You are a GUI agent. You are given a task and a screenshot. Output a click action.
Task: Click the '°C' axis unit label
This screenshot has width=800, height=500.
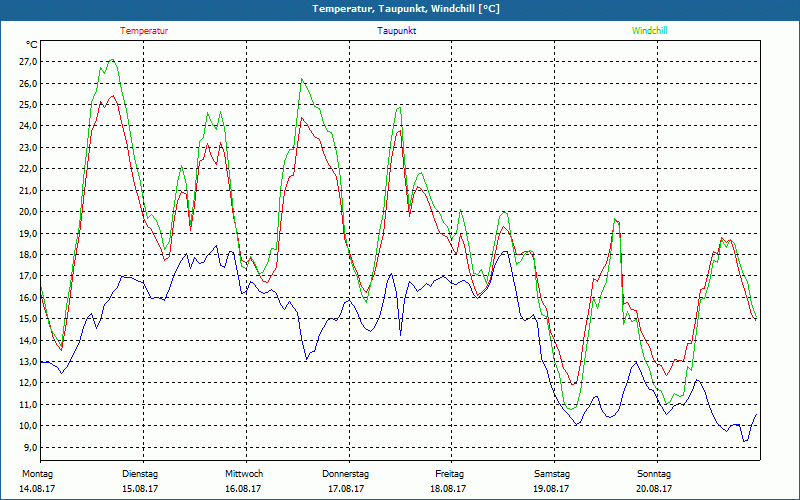click(31, 45)
